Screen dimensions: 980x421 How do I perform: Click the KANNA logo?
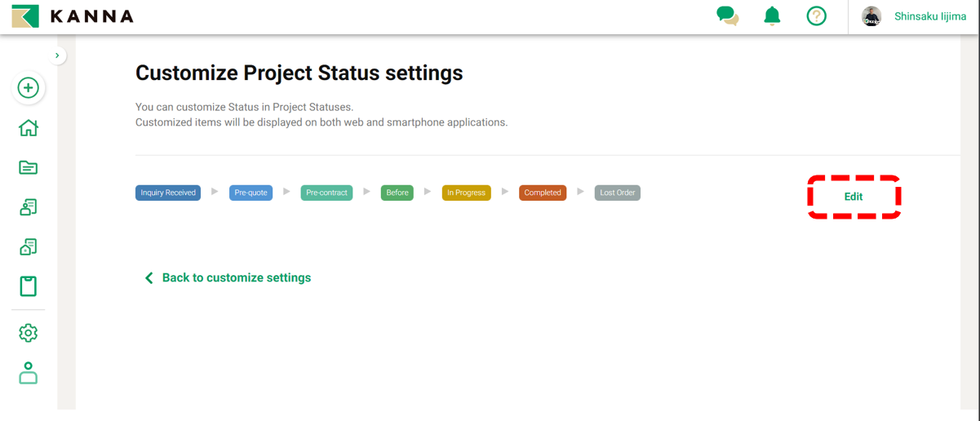pos(73,16)
